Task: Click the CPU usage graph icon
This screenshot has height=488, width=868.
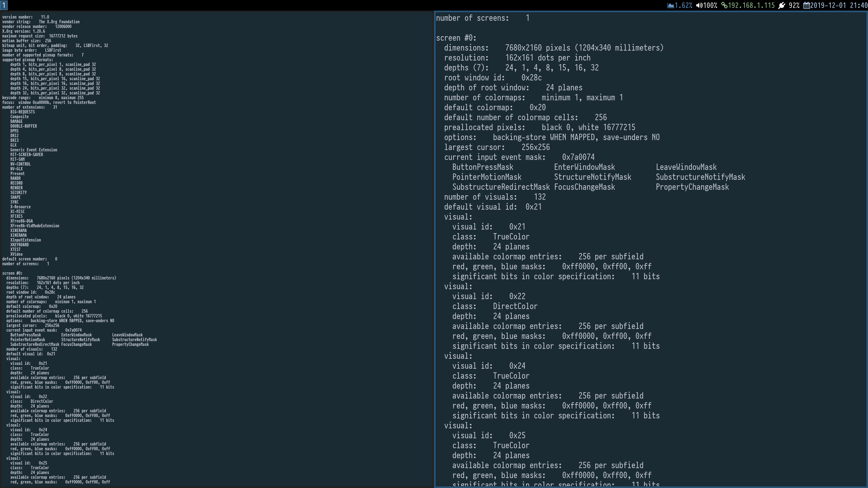Action: click(x=670, y=5)
